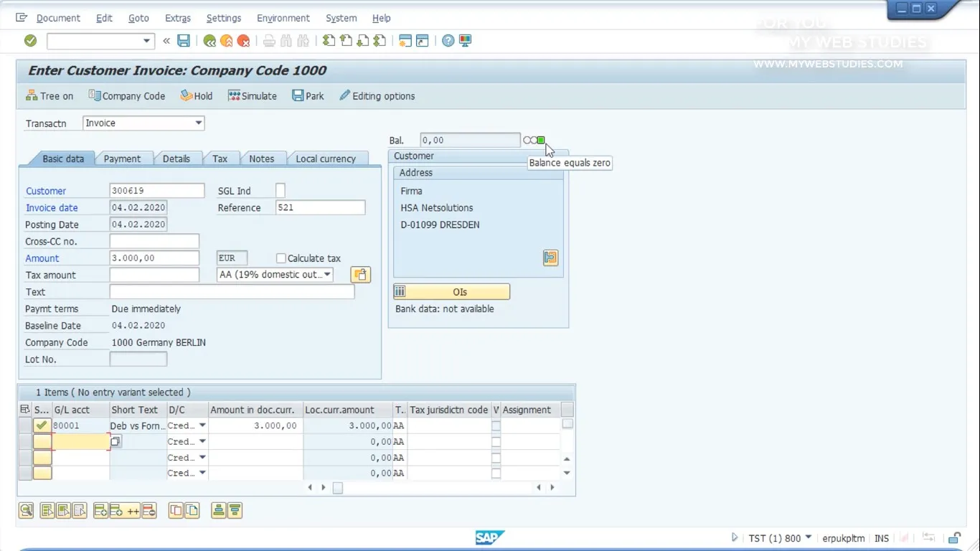Click the table vertical scroll down arrow

pos(567,474)
